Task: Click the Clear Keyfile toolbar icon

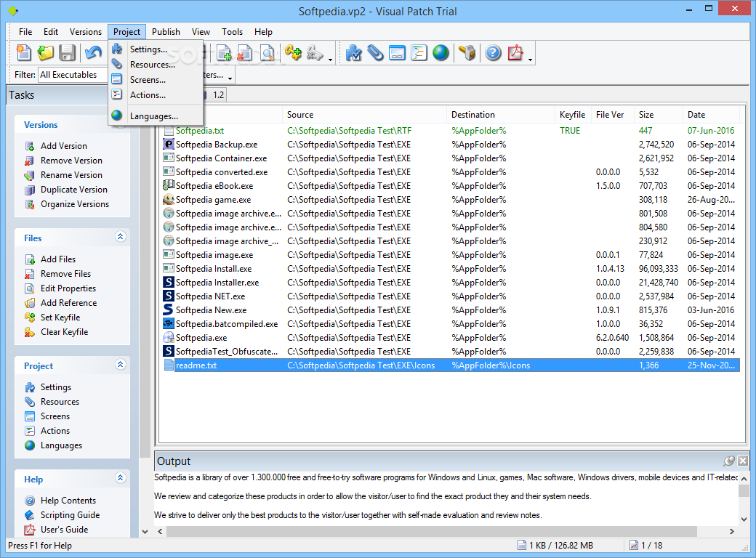Action: [315, 53]
